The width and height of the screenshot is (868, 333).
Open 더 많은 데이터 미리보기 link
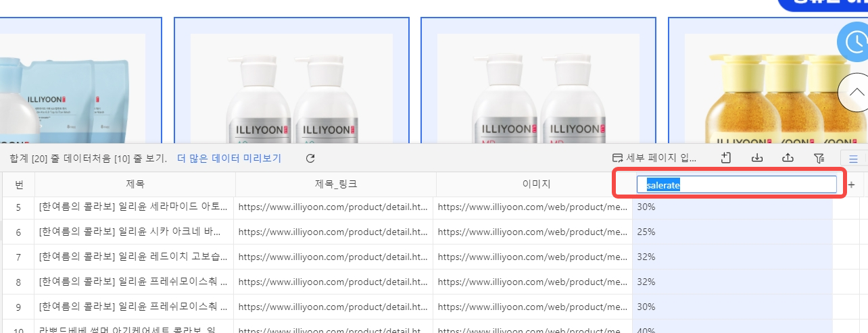click(229, 158)
